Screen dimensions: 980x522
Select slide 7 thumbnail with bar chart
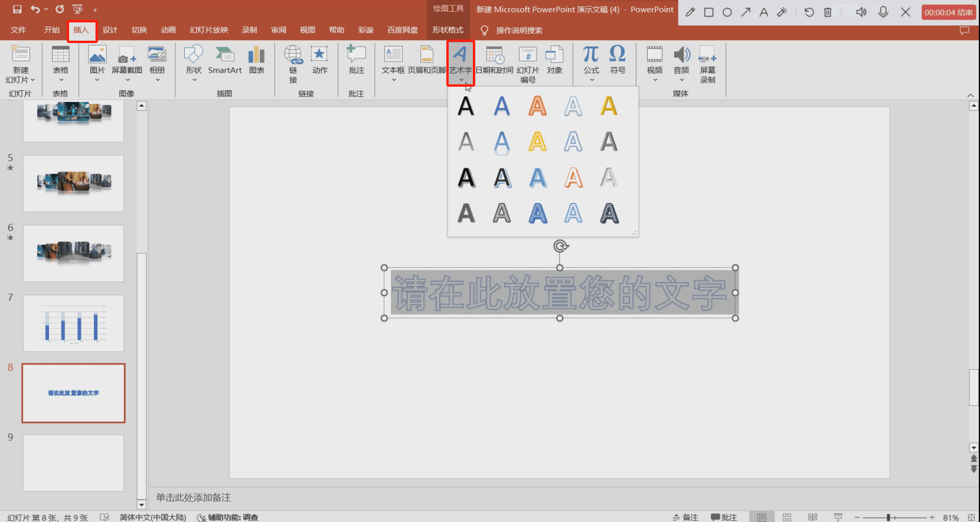click(x=73, y=323)
